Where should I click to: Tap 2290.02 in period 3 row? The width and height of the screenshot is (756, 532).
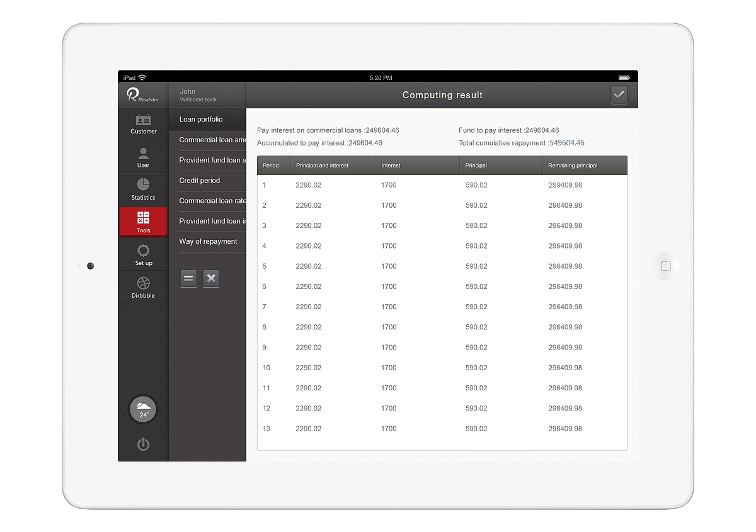tap(309, 225)
